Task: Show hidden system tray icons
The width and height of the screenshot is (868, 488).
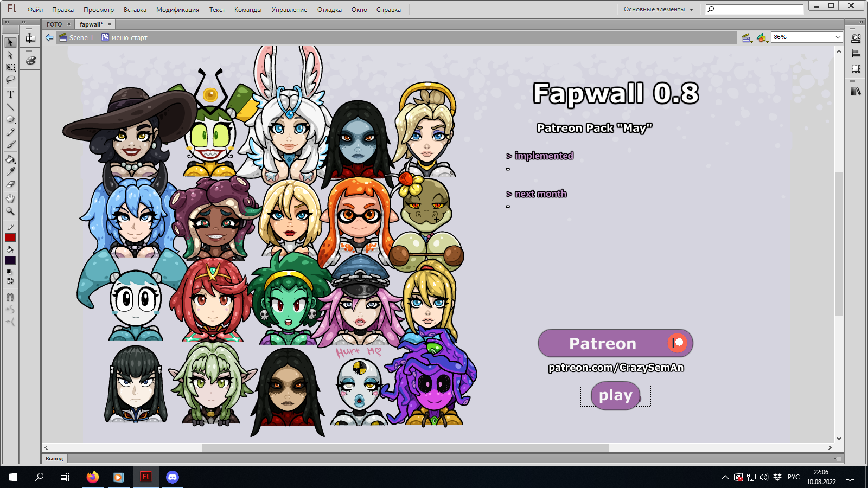Action: point(725,477)
